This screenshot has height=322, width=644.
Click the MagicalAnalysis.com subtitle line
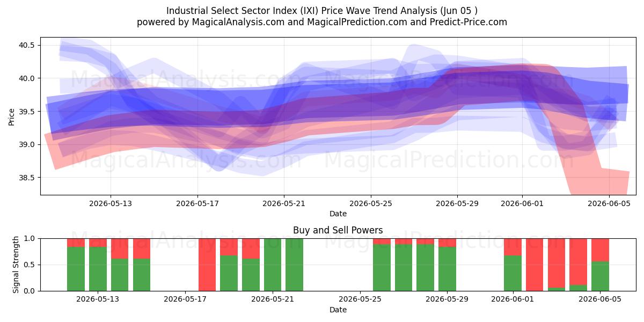[322, 22]
